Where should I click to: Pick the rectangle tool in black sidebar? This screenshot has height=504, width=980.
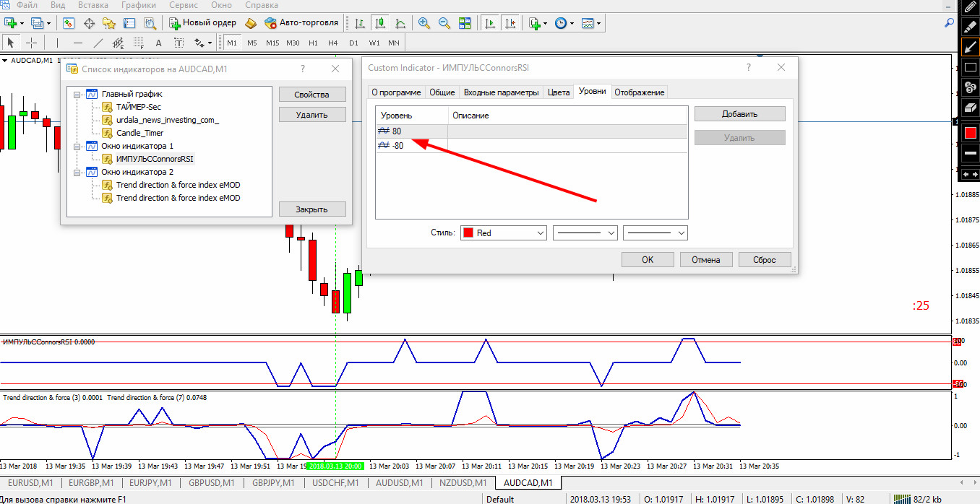click(x=970, y=68)
